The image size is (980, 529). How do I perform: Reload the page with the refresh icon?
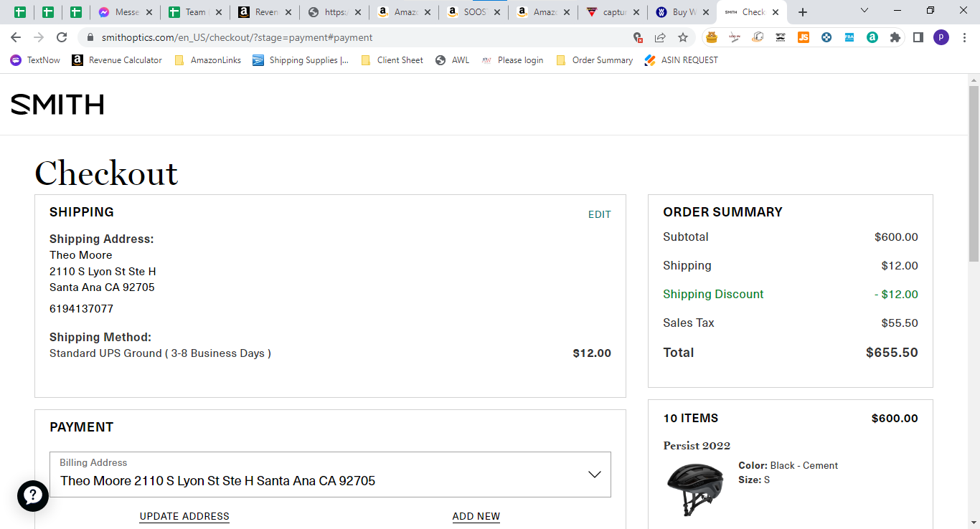(x=62, y=37)
